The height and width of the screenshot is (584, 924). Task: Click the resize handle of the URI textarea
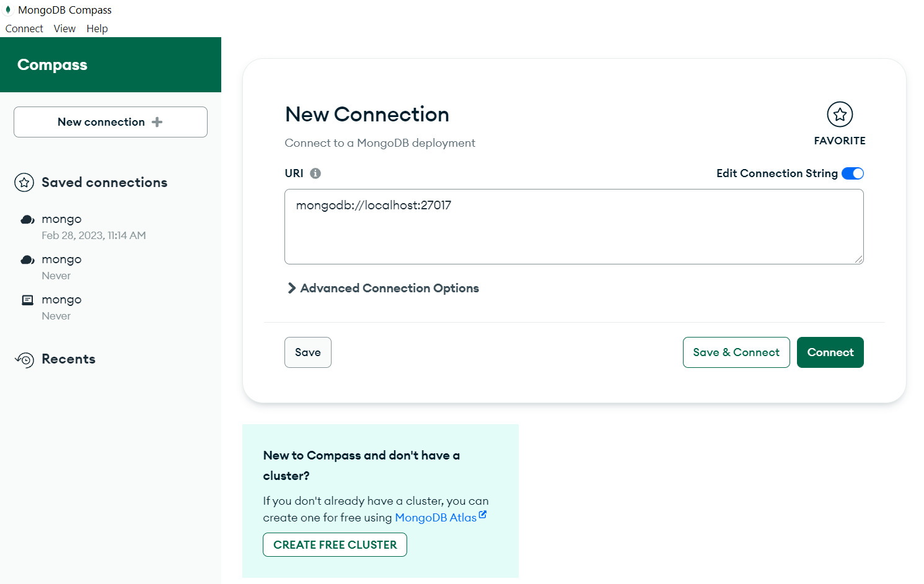859,259
